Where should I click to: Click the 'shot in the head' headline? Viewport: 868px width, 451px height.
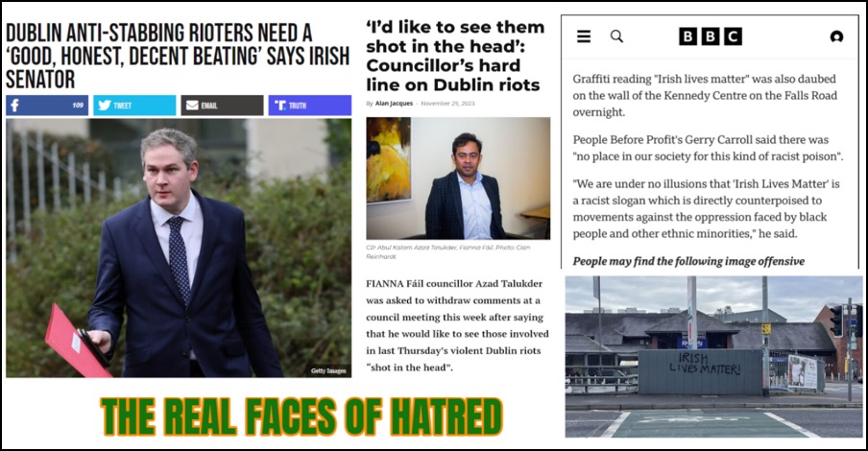pos(455,56)
